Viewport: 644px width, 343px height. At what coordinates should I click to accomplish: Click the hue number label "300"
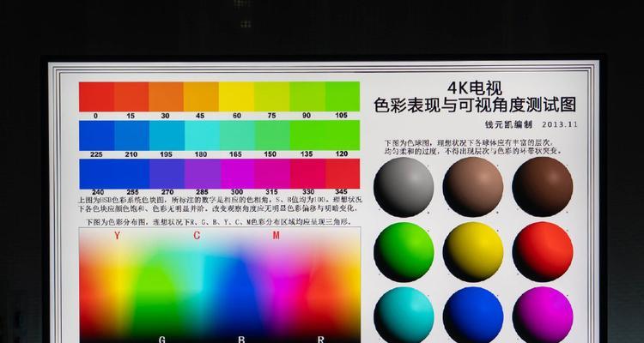pos(237,192)
